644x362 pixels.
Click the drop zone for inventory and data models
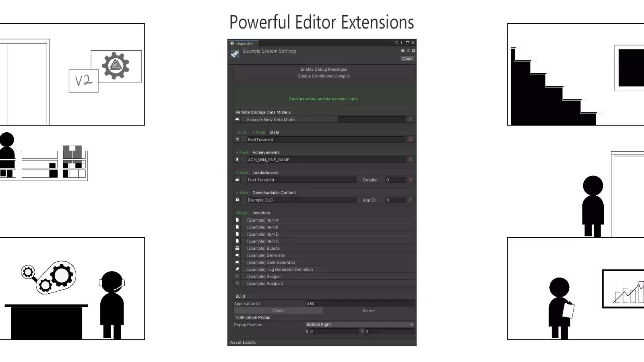pos(324,97)
